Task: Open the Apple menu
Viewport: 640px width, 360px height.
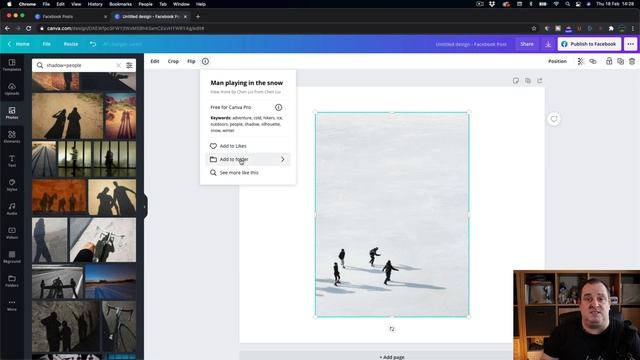Action: pyautogui.click(x=9, y=4)
